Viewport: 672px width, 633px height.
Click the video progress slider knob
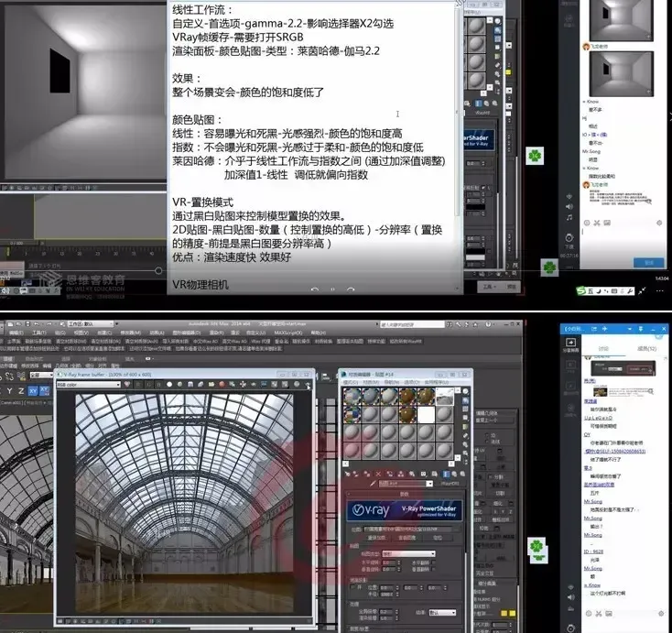(158, 270)
